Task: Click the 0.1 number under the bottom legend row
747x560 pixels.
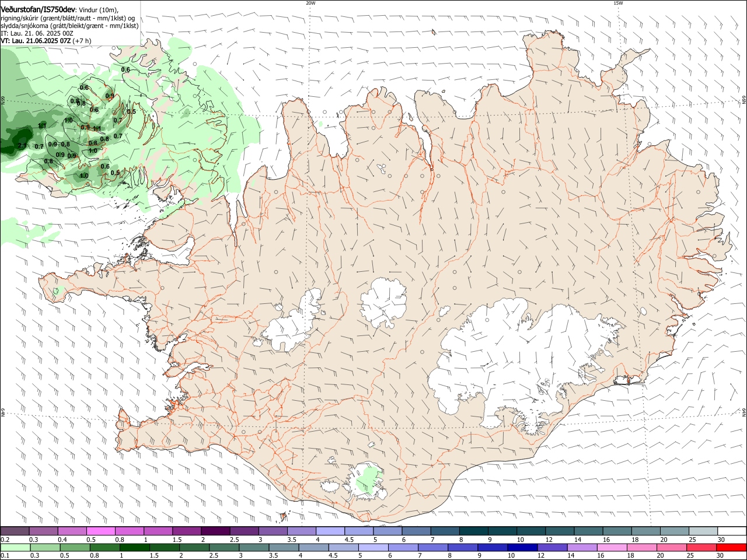Action: pyautogui.click(x=5, y=556)
